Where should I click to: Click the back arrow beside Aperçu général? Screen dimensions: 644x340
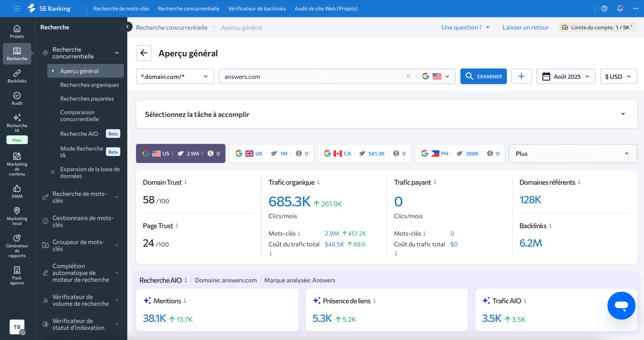[144, 53]
